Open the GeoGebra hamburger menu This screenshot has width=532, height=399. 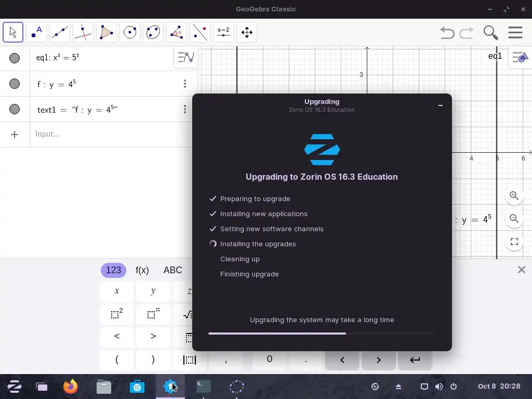[515, 33]
